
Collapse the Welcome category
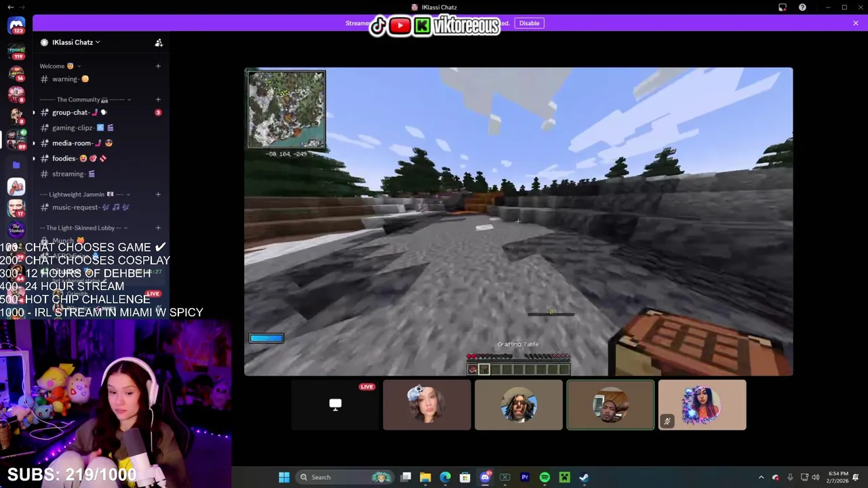pos(60,66)
